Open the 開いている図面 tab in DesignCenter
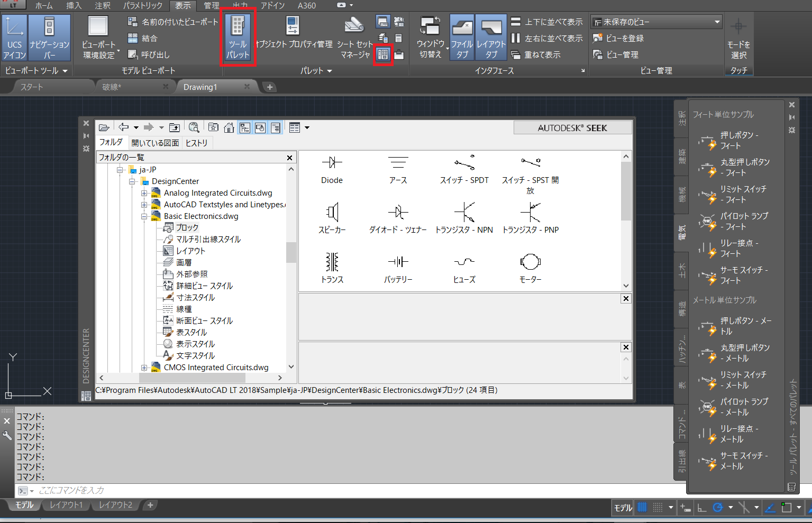812x523 pixels. pos(155,143)
